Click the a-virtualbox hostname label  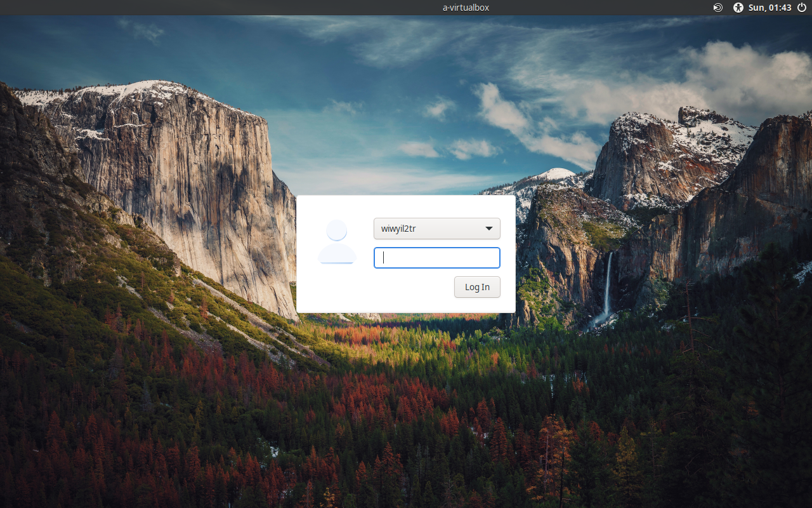(466, 8)
